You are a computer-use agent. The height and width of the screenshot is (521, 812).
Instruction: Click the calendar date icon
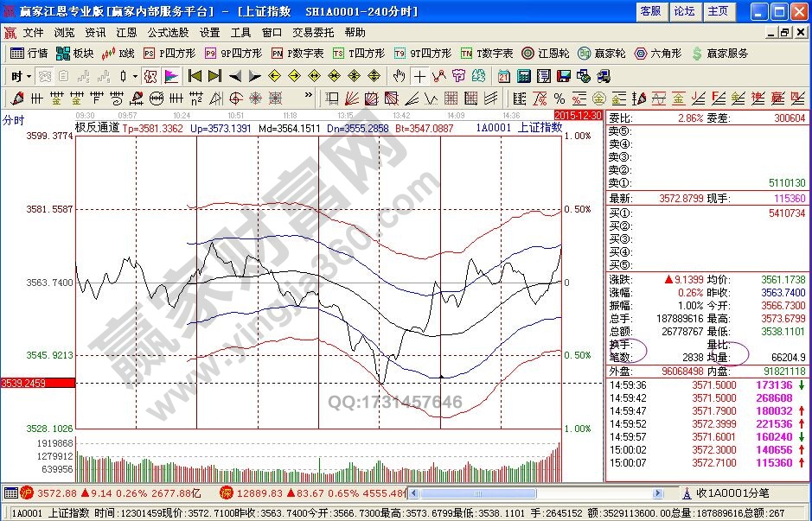click(x=503, y=76)
